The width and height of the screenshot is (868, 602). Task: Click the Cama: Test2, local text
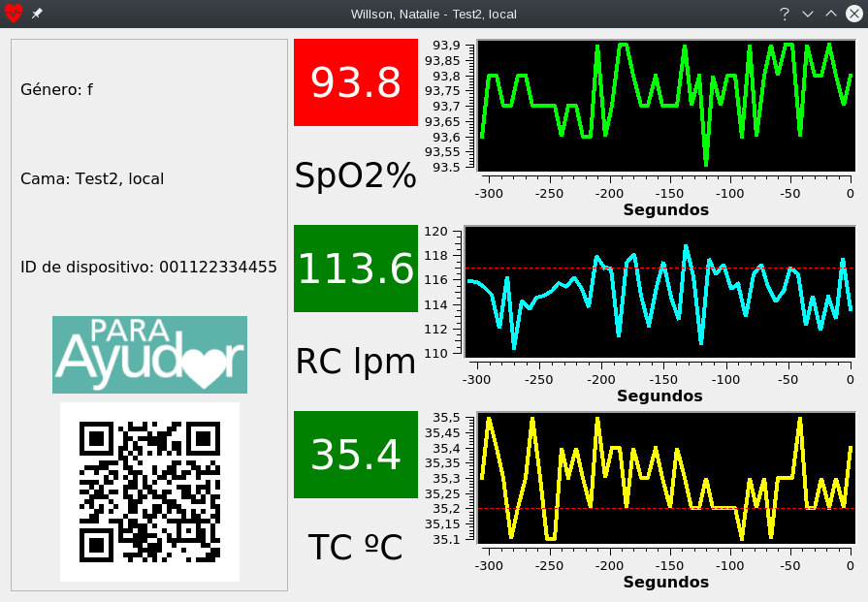(x=92, y=178)
